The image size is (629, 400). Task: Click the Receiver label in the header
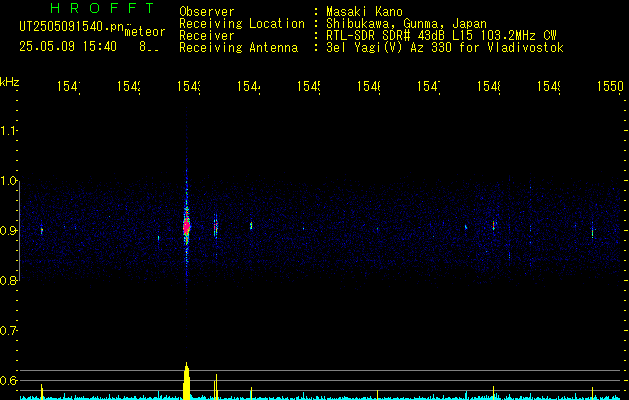tap(207, 36)
